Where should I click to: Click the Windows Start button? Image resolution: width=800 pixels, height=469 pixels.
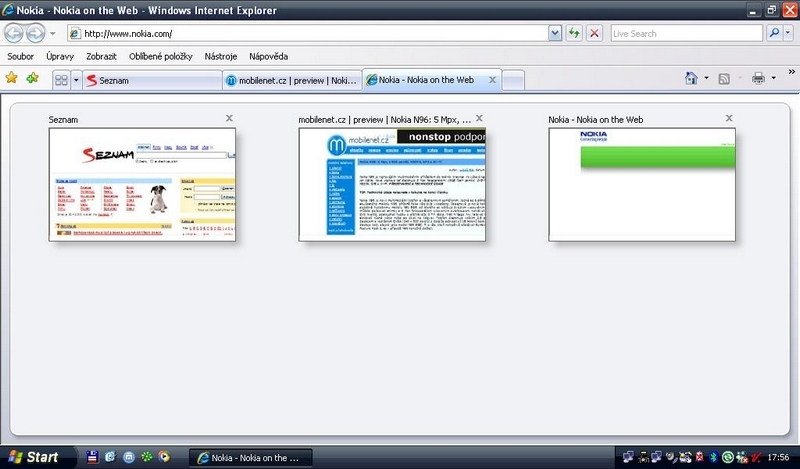coord(32,457)
